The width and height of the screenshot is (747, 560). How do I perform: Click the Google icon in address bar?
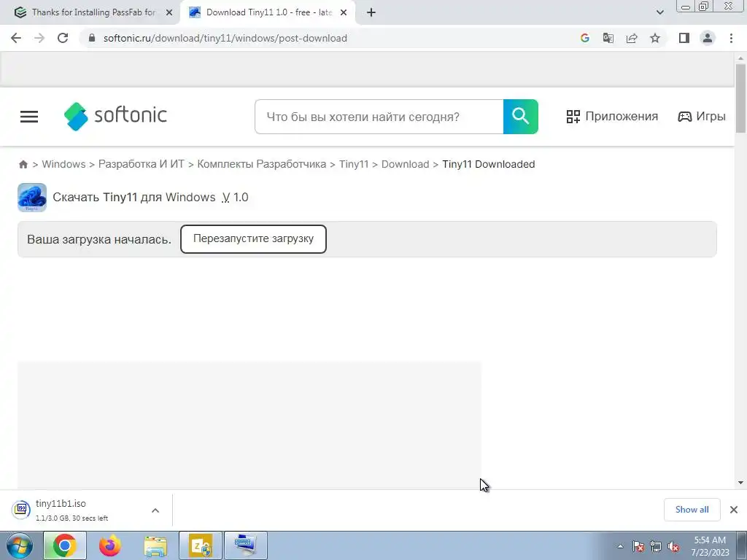[584, 38]
